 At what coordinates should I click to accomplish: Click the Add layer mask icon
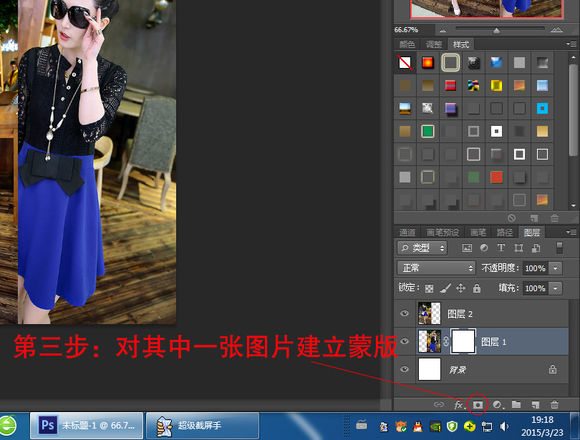478,405
